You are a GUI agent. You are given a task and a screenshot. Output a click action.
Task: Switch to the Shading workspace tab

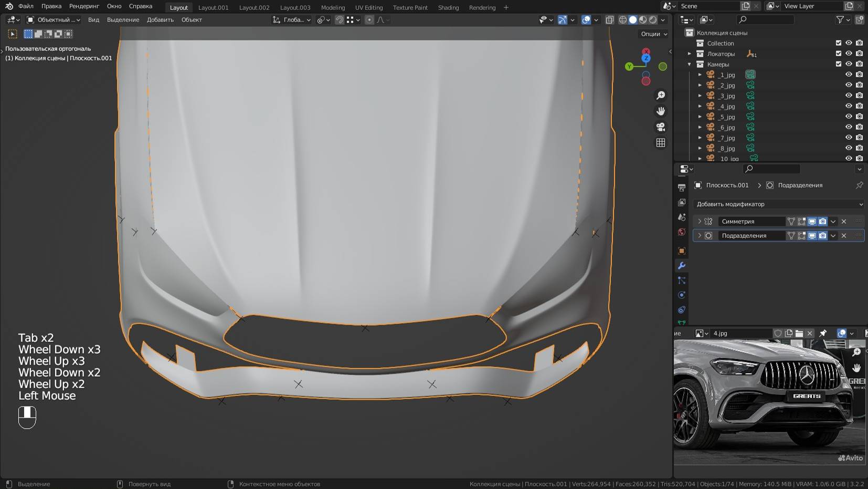coord(448,7)
